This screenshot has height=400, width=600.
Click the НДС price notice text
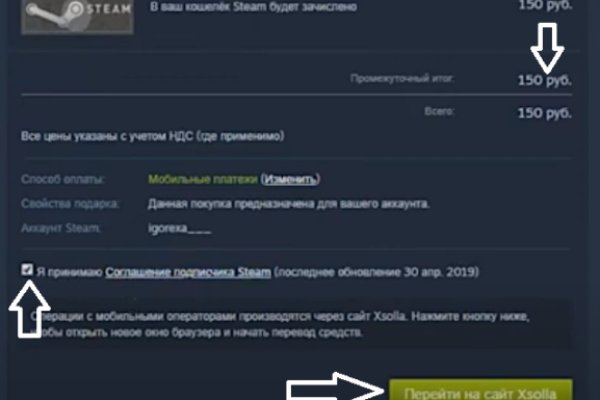(x=153, y=136)
